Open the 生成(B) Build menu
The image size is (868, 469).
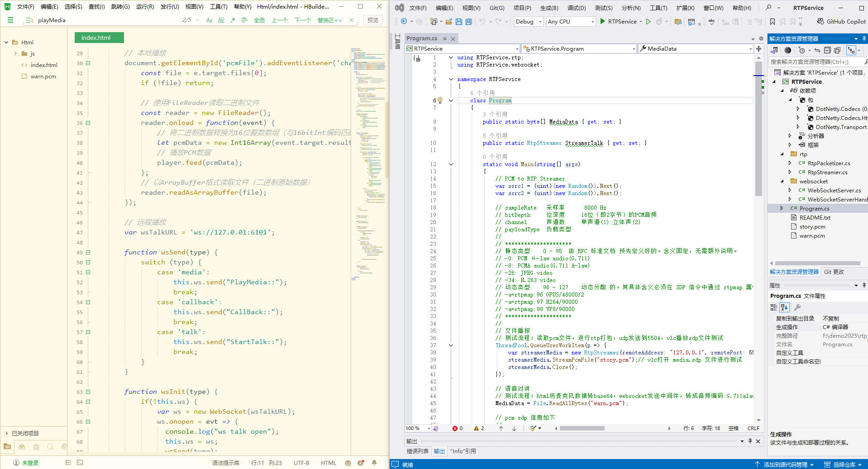pyautogui.click(x=549, y=8)
